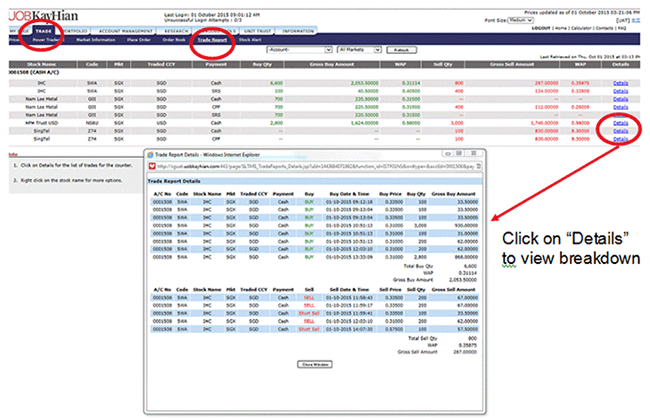Switch to ACCOUNT MANAGEMENT tab
Image resolution: width=650 pixels, height=419 pixels.
(x=125, y=31)
